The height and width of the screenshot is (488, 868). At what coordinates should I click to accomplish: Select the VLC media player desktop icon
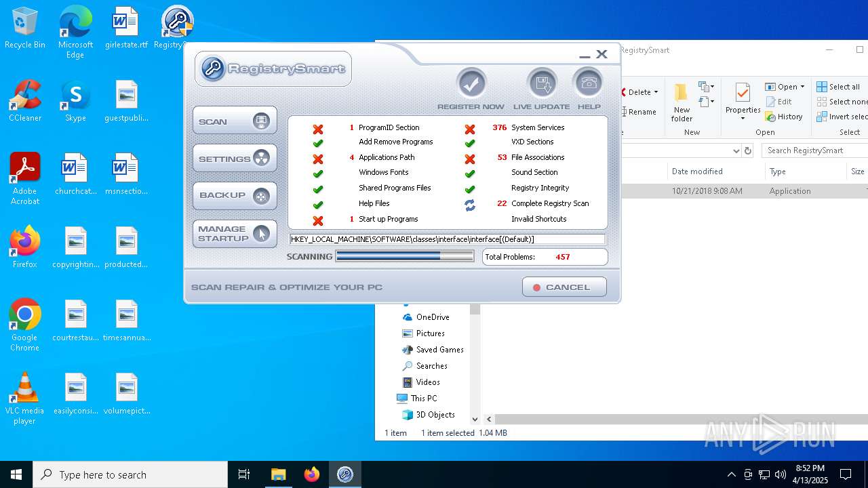(x=24, y=399)
